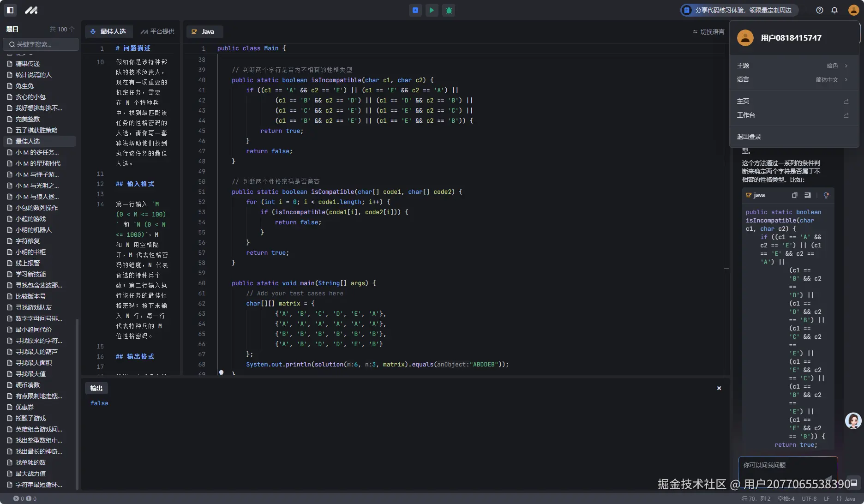Click the problem keyword search field
The width and height of the screenshot is (864, 504).
coord(41,44)
